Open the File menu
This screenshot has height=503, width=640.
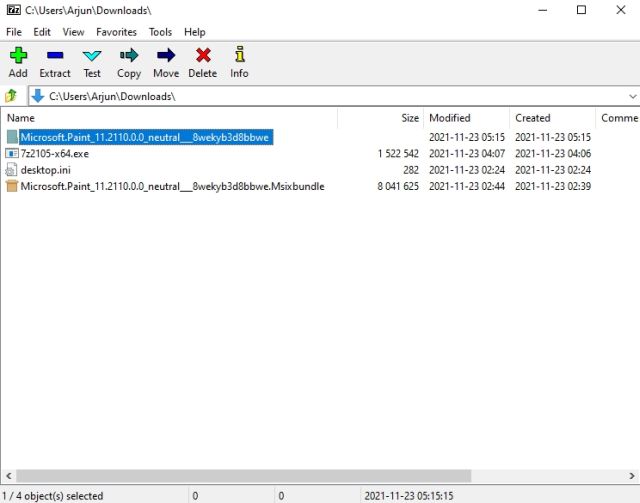14,32
